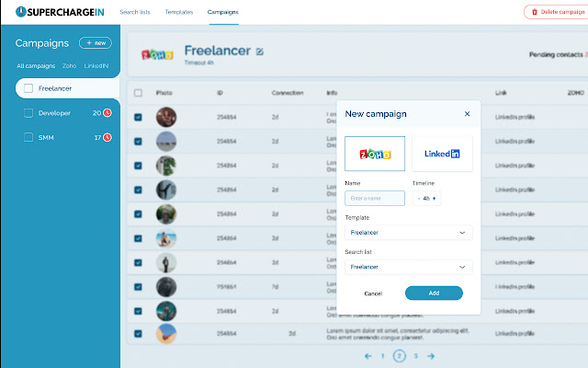Click Cancel in New campaign dialog
Viewport: 588px width, 368px height.
(373, 293)
